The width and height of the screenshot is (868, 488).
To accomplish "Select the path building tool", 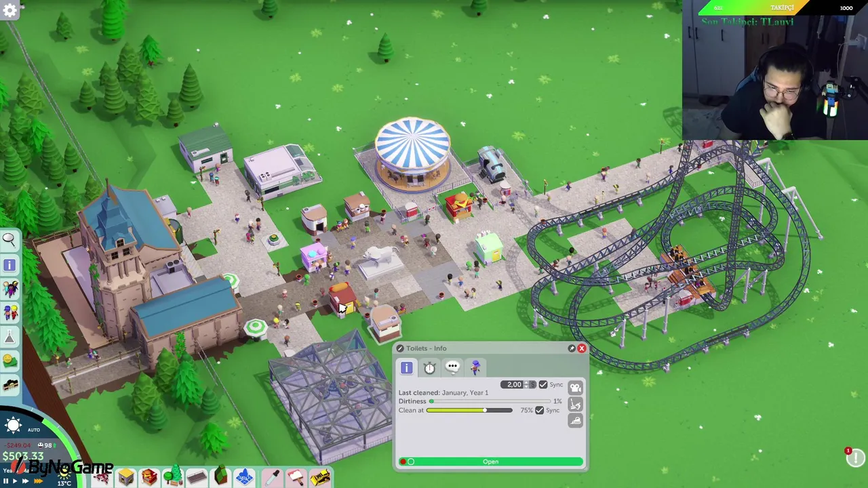I will click(x=197, y=478).
